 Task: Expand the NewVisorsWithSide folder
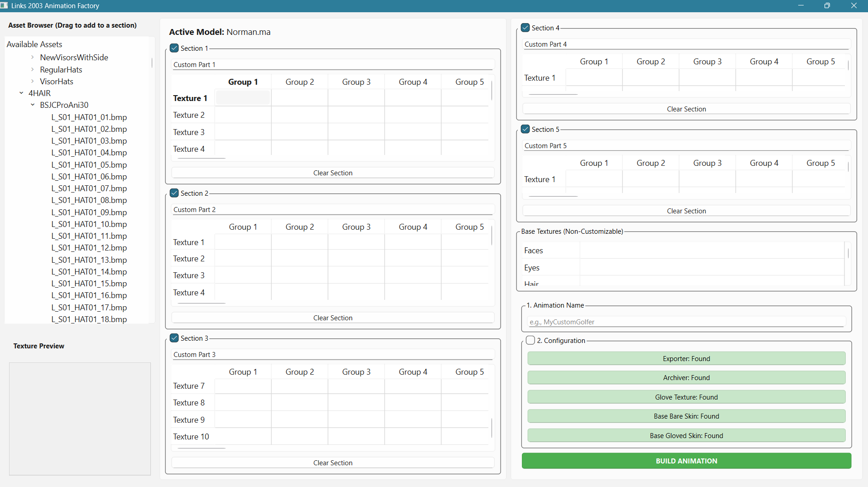[x=33, y=58]
